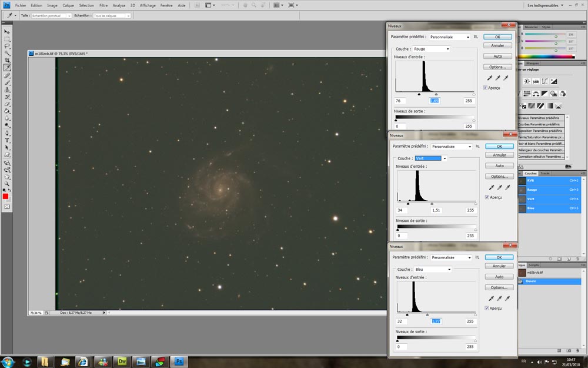Image resolution: width=588 pixels, height=368 pixels.
Task: Open Paramètre prédéfini dropdown in Vert dialog
Action: pos(452,146)
